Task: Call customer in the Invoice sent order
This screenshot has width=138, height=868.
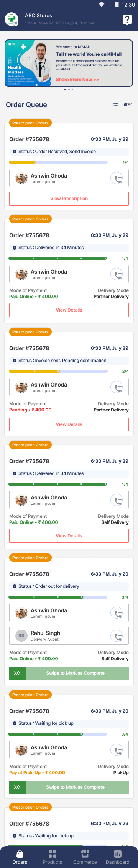Action: click(117, 387)
